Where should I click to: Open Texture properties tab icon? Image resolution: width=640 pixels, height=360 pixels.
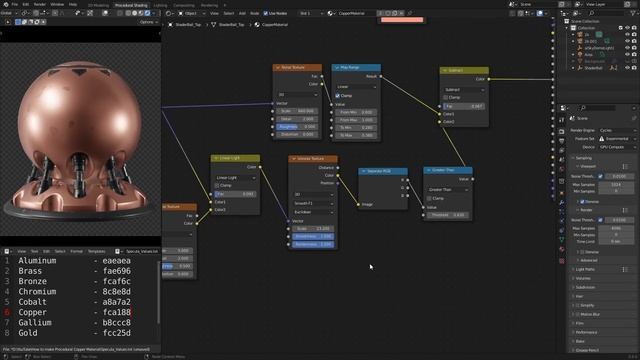(562, 260)
